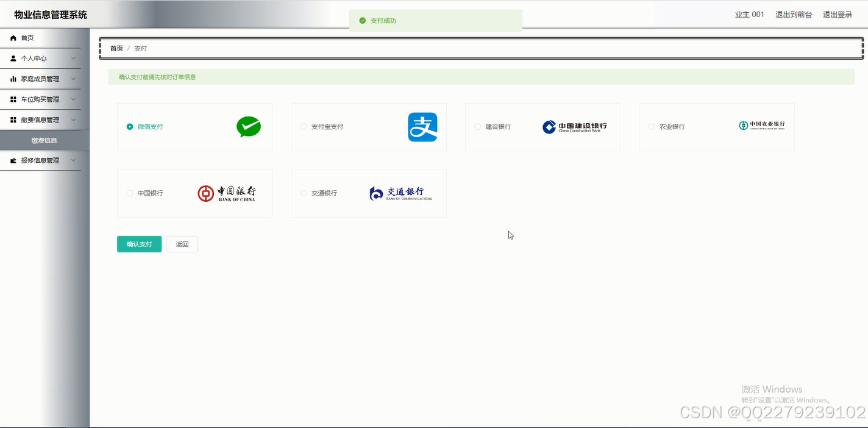Expand the 家庭成员管理 chevron arrow
Viewport: 868px width, 428px height.
coord(73,79)
